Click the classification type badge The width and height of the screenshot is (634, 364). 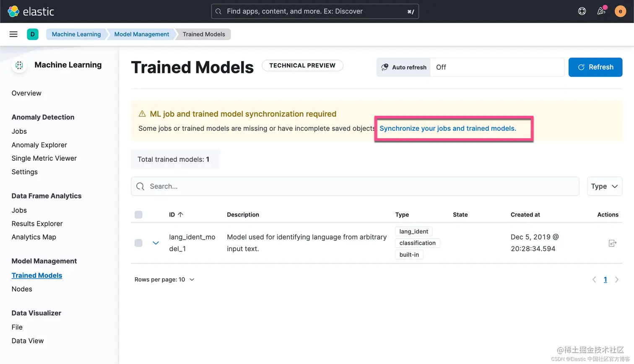[417, 243]
